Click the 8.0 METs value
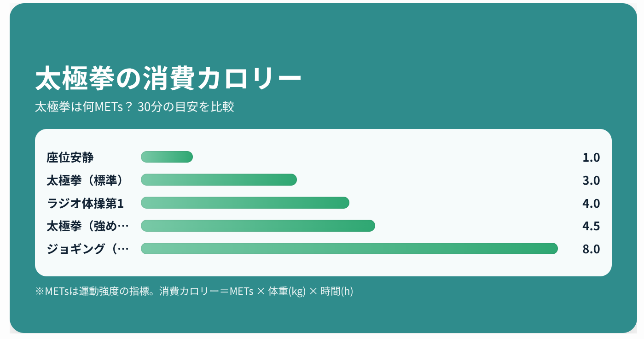 pyautogui.click(x=591, y=249)
